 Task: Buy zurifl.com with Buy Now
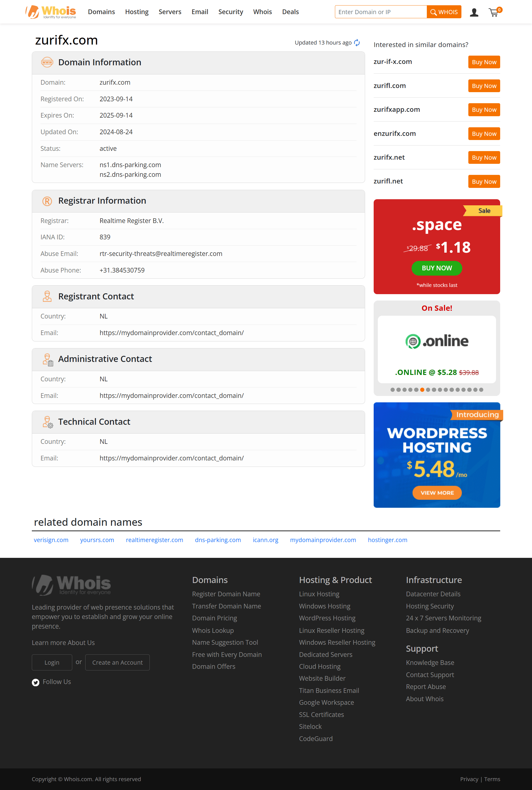click(x=484, y=86)
